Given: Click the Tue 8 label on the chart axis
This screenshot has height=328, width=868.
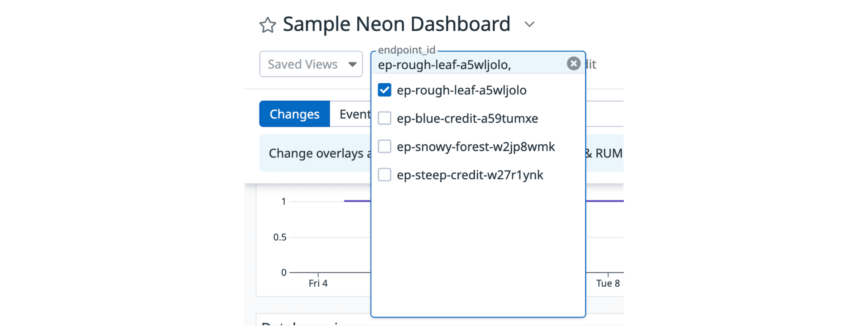Looking at the screenshot, I should (x=608, y=283).
